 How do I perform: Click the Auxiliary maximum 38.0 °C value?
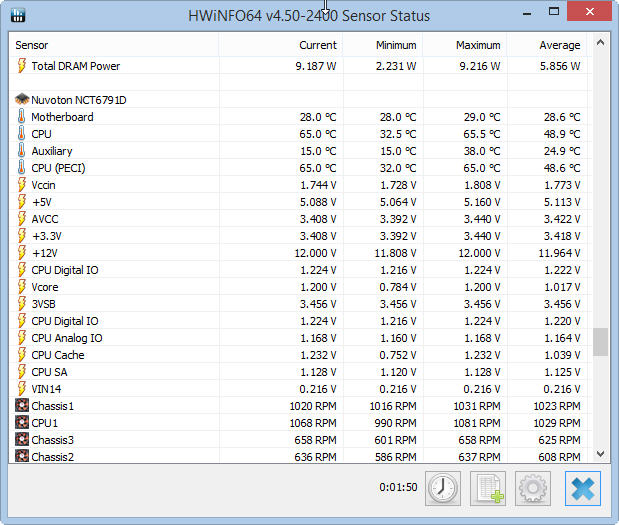click(x=482, y=151)
